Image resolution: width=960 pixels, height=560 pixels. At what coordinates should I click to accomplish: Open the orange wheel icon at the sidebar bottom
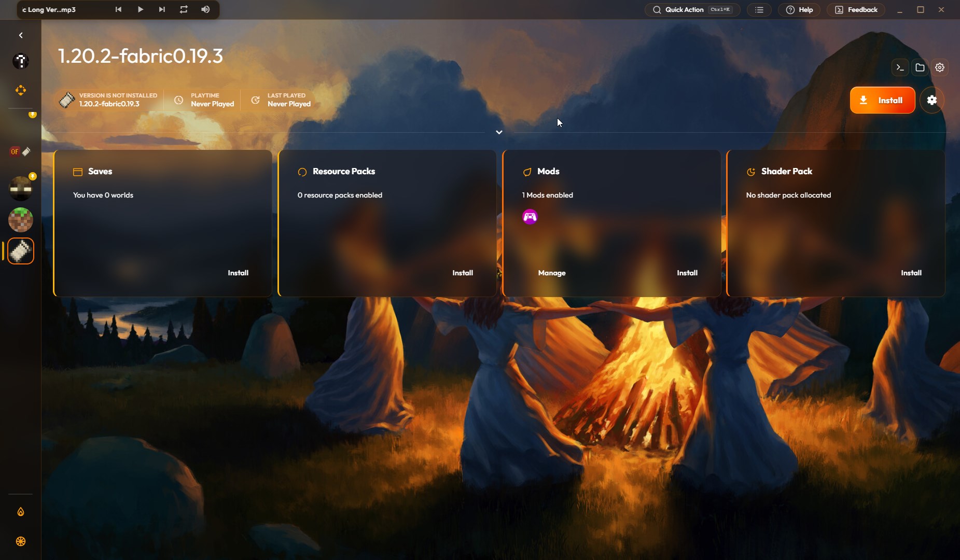click(x=21, y=541)
